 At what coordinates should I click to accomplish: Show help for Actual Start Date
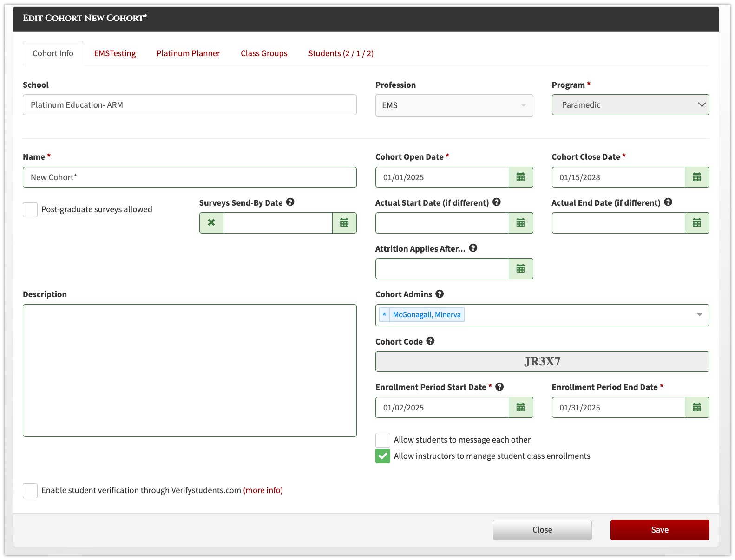(x=497, y=202)
